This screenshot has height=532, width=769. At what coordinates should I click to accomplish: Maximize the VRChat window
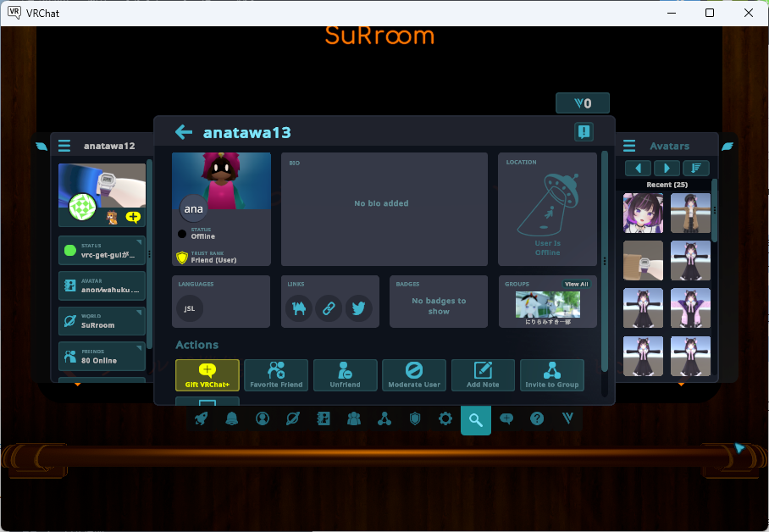point(710,13)
